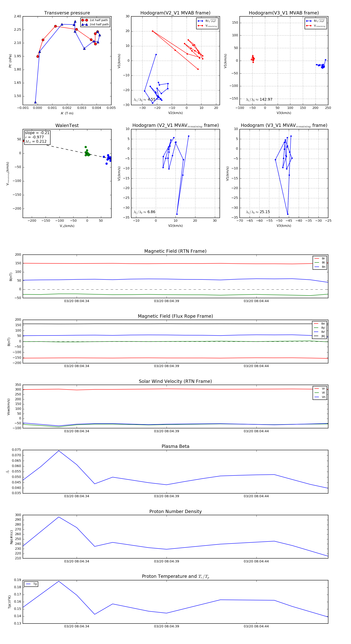Select the By' legend entry
This screenshot has width=351, height=644.
coord(320,328)
